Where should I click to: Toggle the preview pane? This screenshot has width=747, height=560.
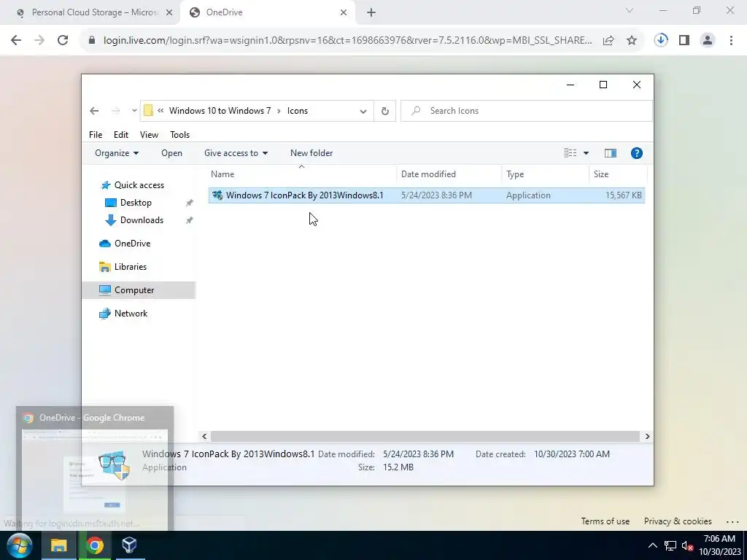[611, 153]
